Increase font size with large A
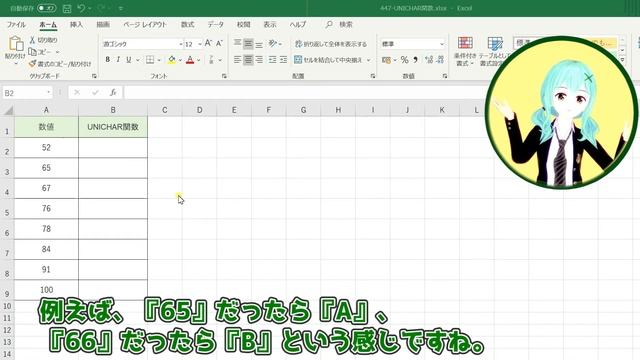The height and width of the screenshot is (360, 640). (x=208, y=43)
